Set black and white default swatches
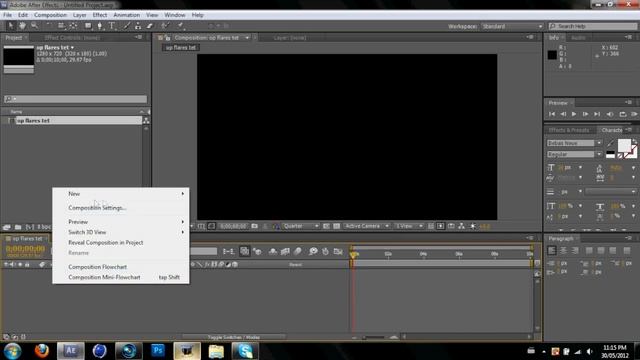640x360 pixels. [x=610, y=154]
